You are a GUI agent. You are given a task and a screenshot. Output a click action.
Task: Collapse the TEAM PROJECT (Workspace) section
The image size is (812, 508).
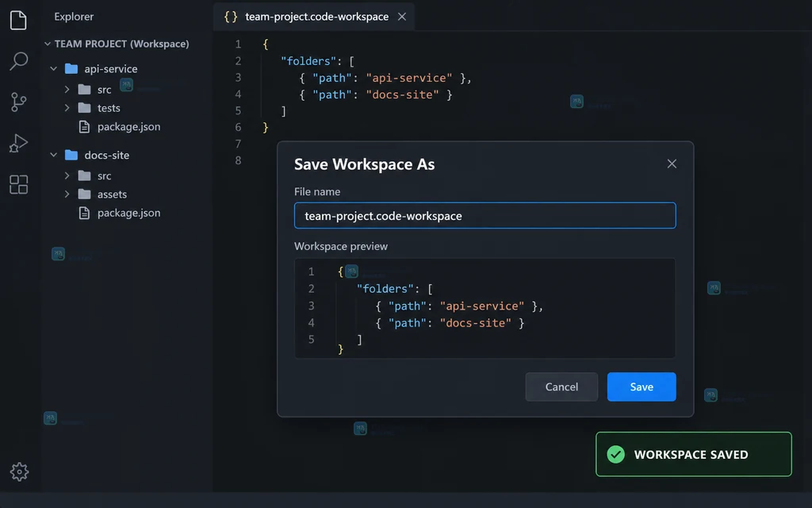[x=48, y=44]
